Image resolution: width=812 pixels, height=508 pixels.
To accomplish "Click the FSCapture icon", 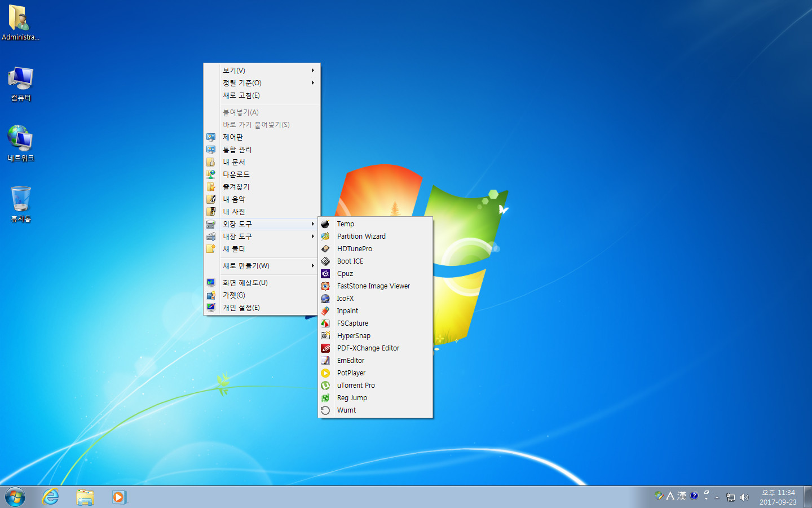I will 325,323.
